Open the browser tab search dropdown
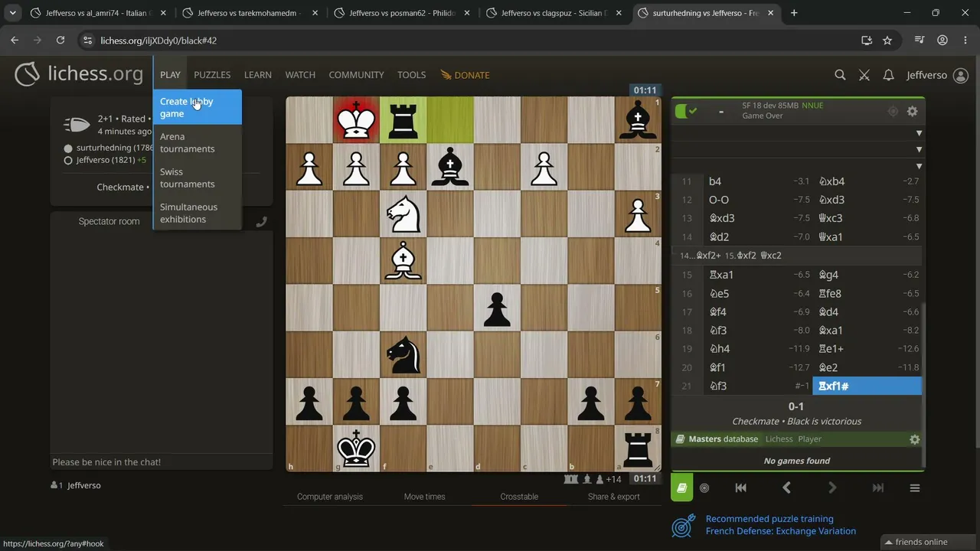980x551 pixels. [x=12, y=13]
